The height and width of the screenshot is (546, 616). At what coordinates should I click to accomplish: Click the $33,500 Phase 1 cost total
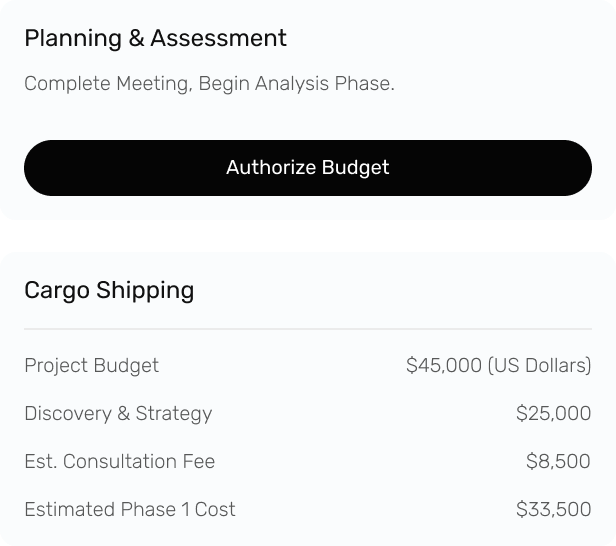[553, 510]
